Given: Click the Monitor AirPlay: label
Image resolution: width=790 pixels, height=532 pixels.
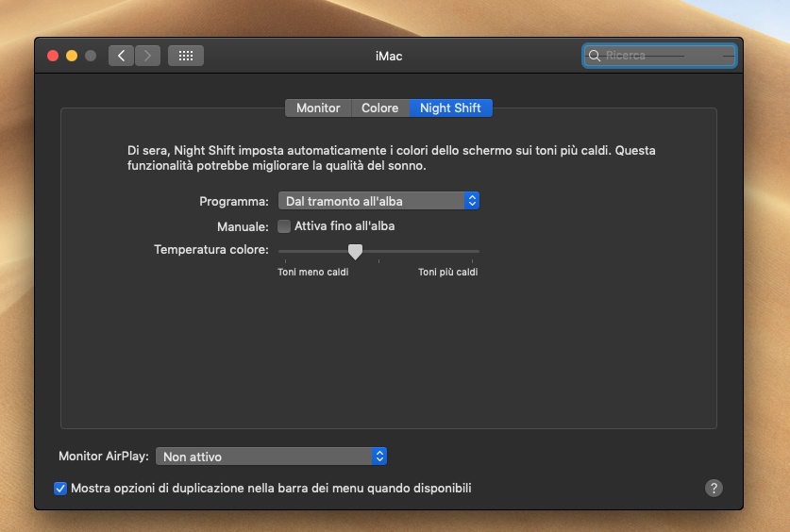Looking at the screenshot, I should pos(104,456).
